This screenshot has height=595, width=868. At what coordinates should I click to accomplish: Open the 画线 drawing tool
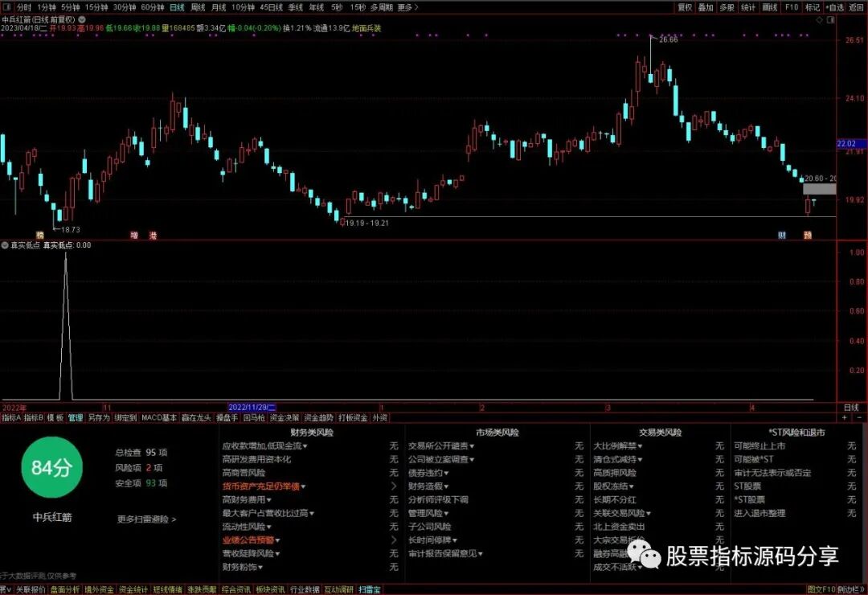pyautogui.click(x=770, y=7)
